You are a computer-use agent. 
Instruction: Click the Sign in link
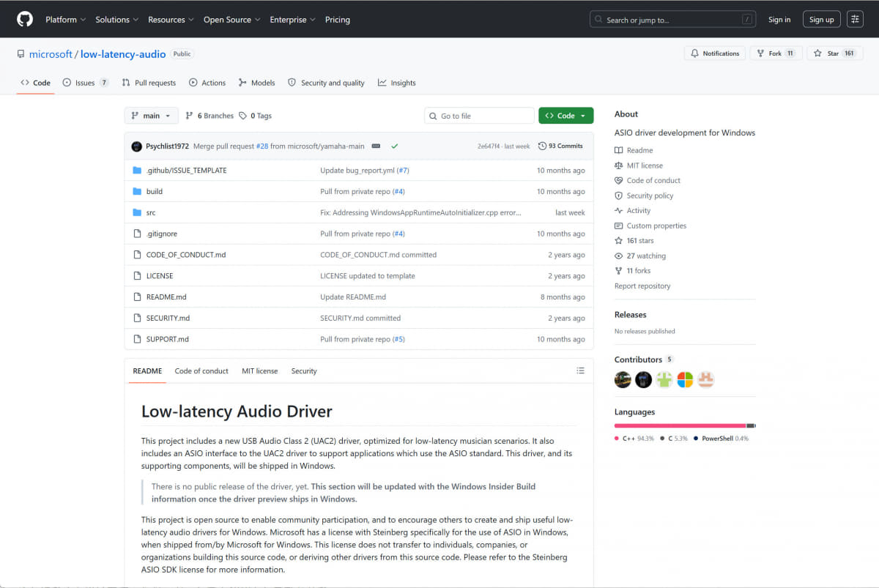pyautogui.click(x=779, y=20)
